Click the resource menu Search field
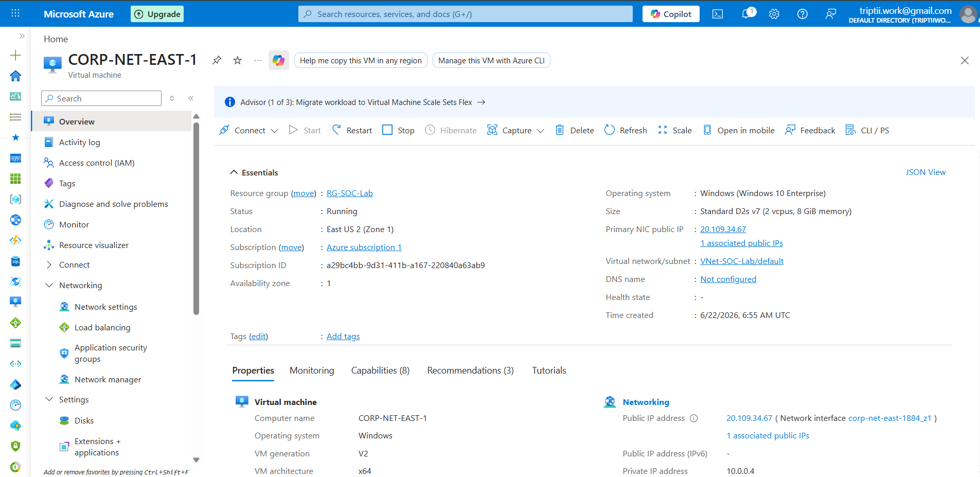980x477 pixels. (101, 98)
